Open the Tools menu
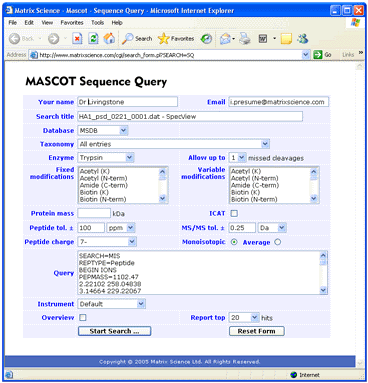The width and height of the screenshot is (368, 383). [x=97, y=23]
